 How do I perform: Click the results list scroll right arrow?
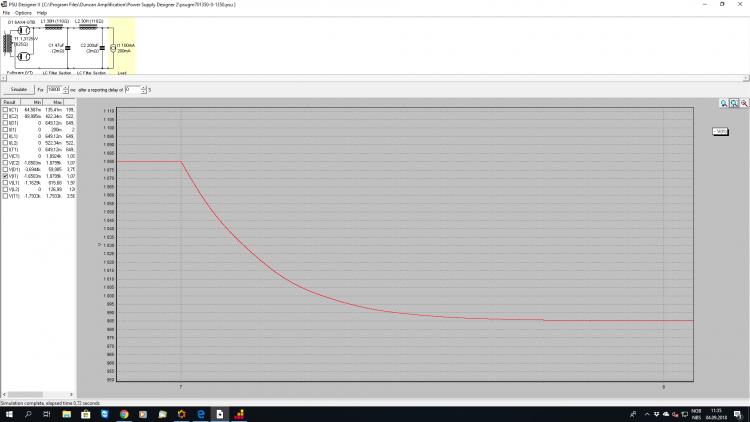point(71,394)
